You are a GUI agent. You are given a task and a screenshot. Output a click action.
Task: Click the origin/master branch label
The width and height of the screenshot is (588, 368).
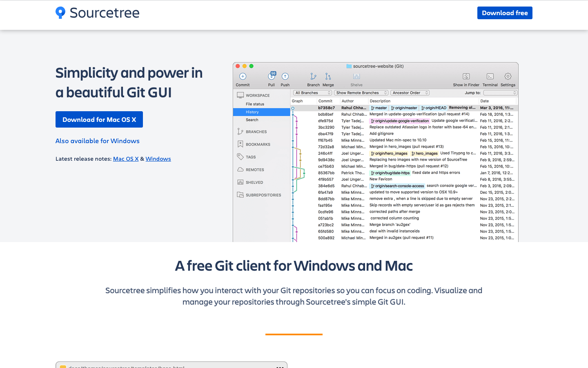click(404, 108)
